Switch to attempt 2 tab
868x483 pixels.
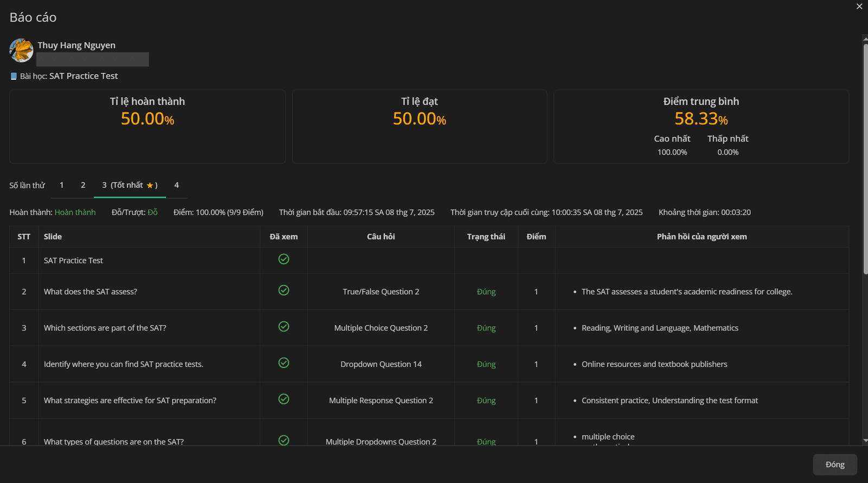[83, 185]
